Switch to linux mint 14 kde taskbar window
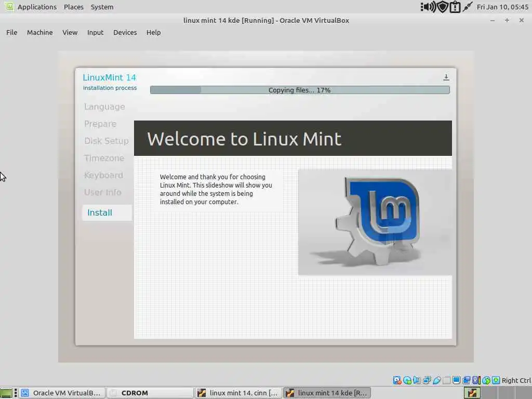The height and width of the screenshot is (399, 532). (x=327, y=393)
